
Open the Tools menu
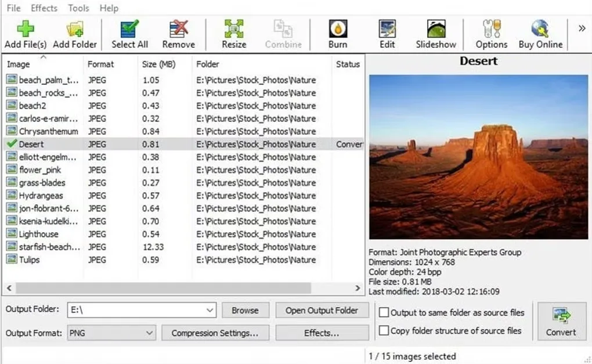(78, 8)
